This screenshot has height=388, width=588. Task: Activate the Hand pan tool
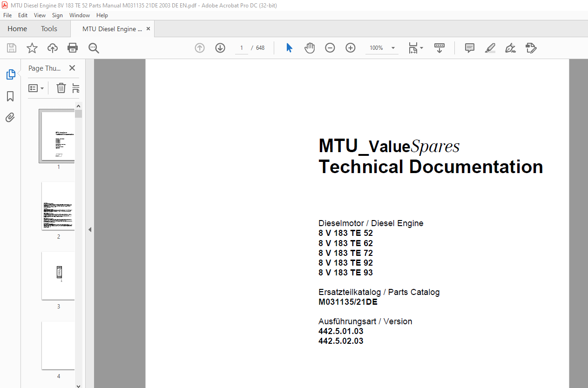point(310,48)
